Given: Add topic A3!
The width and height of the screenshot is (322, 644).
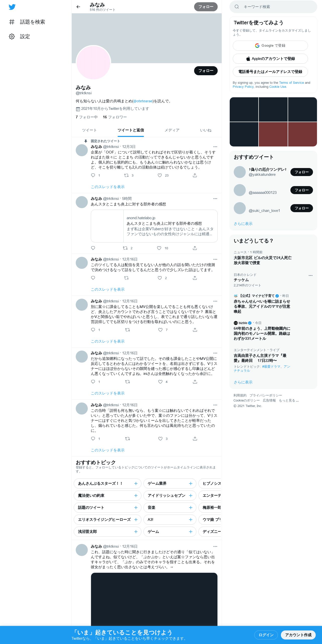Looking at the screenshot, I should point(191,520).
